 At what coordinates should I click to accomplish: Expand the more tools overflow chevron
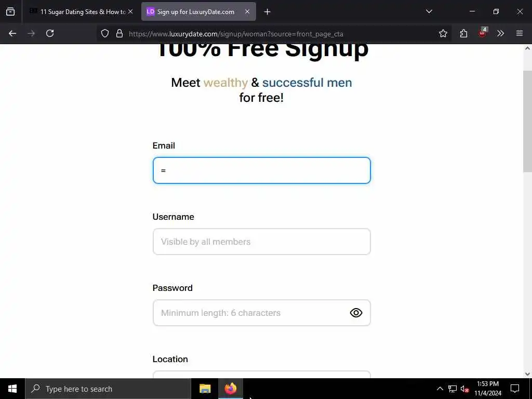500,33
